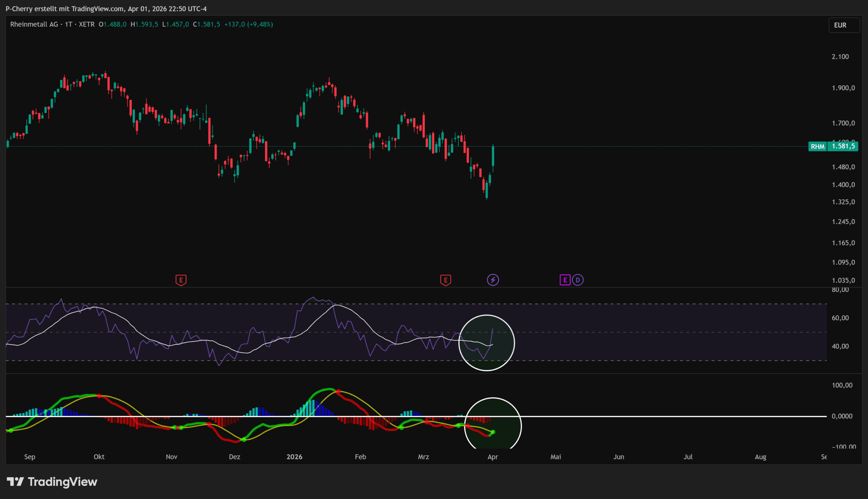868x499 pixels.
Task: Select the green MACD crossover dot near April
Action: point(493,432)
